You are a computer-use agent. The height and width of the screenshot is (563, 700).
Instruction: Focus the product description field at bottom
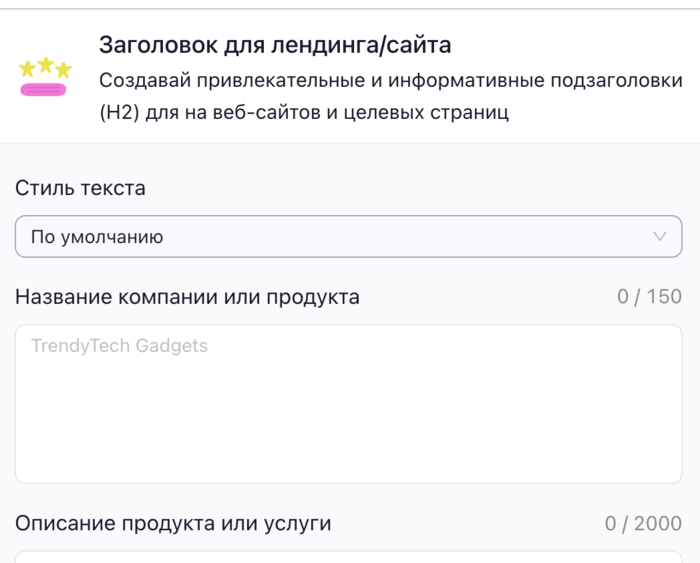click(348, 555)
